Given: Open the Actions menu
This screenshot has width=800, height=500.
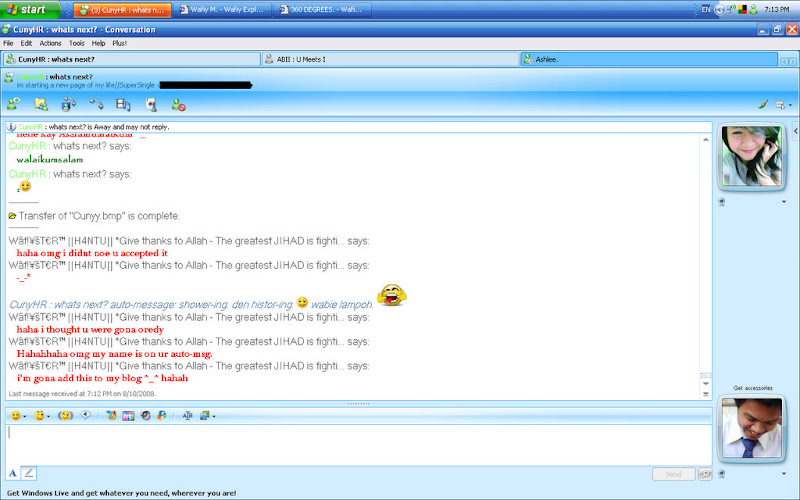Looking at the screenshot, I should coord(51,43).
